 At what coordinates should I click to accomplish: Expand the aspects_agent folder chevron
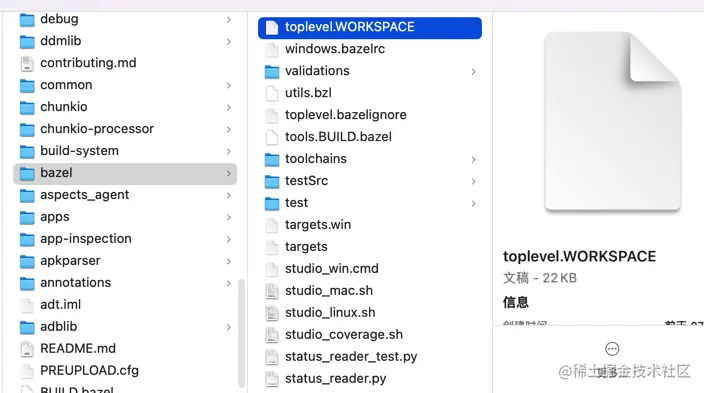click(229, 195)
